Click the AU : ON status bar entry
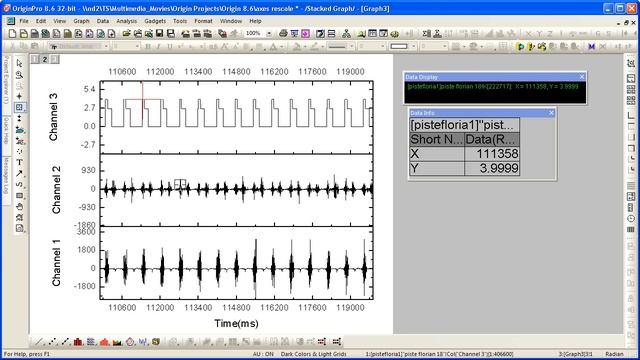Viewport: 640px width, 360px height. (x=263, y=354)
